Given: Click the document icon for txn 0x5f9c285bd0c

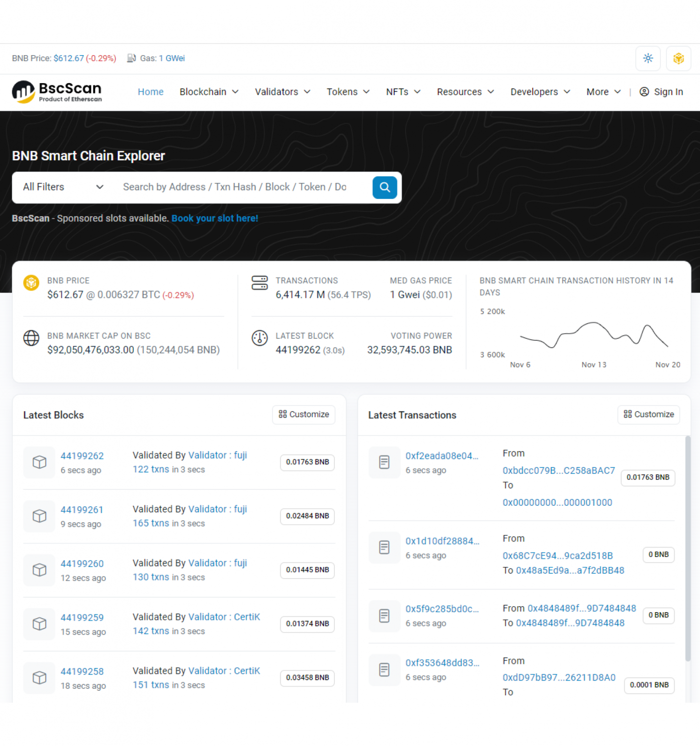Looking at the screenshot, I should coord(384,616).
